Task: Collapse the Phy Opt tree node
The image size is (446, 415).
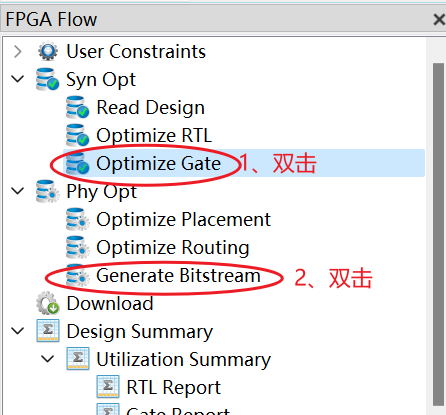Action: 18,191
